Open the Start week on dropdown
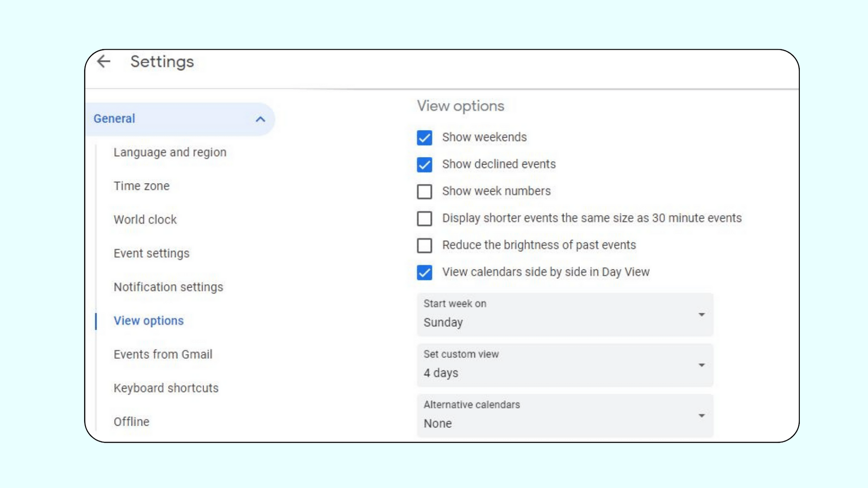The width and height of the screenshot is (868, 488). tap(565, 315)
